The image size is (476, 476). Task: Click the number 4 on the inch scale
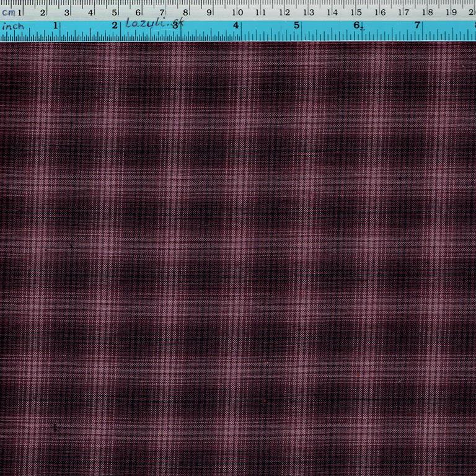point(236,25)
